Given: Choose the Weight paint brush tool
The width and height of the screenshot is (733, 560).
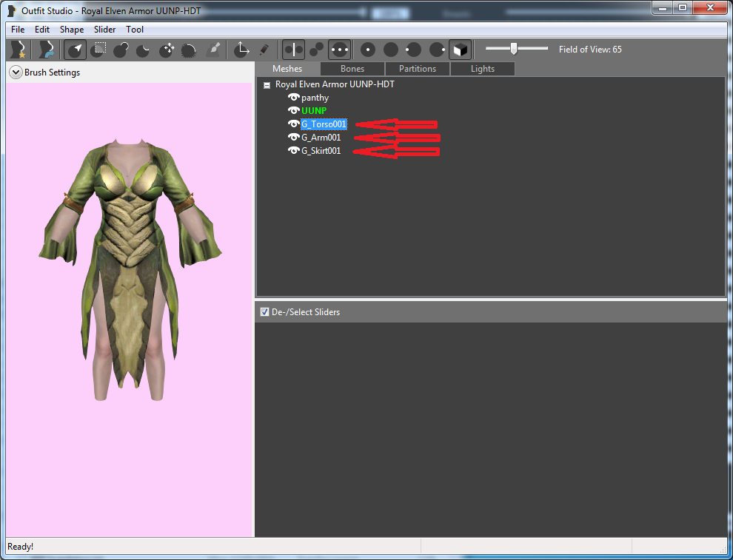Looking at the screenshot, I should tap(212, 50).
